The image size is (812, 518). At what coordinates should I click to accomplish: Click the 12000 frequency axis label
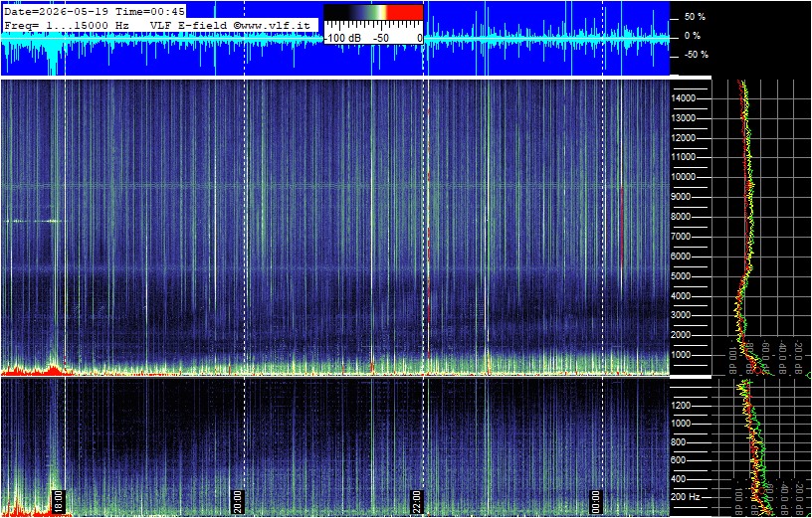click(683, 137)
